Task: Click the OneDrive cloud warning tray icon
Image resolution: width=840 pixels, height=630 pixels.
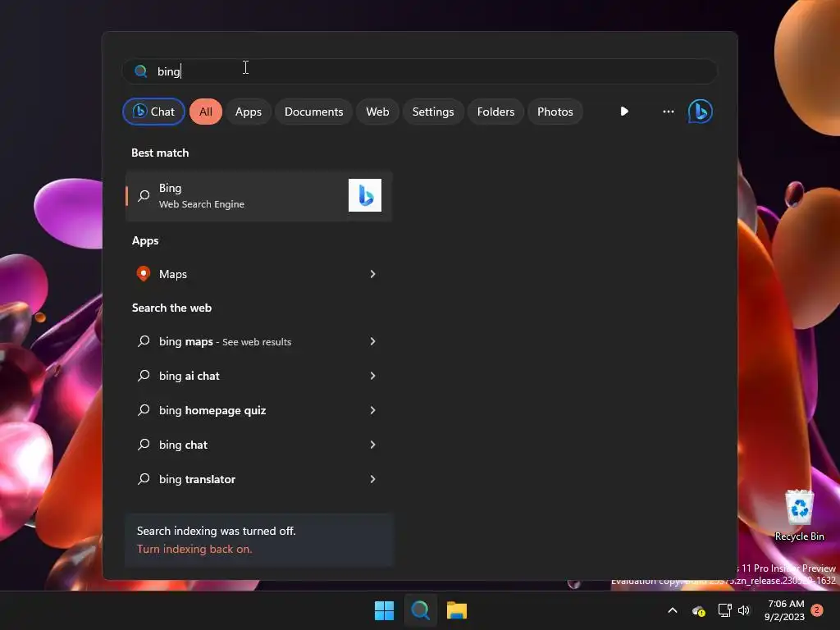Action: point(699,610)
